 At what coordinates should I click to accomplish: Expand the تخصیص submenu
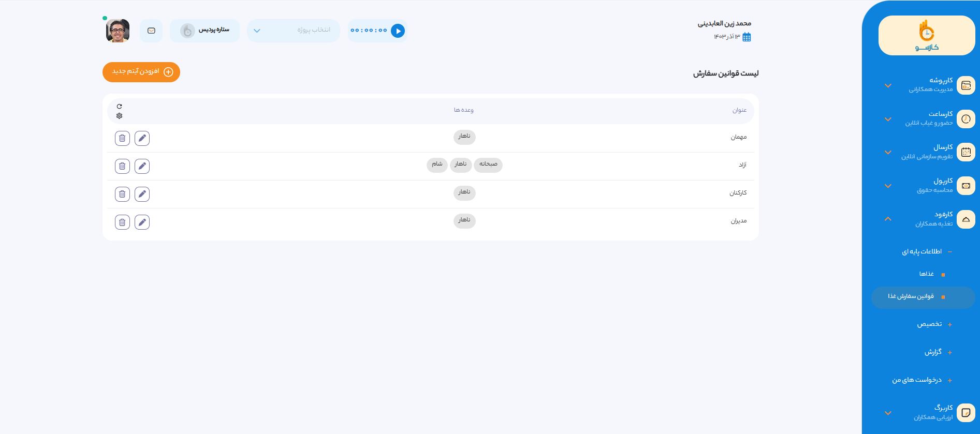(930, 324)
